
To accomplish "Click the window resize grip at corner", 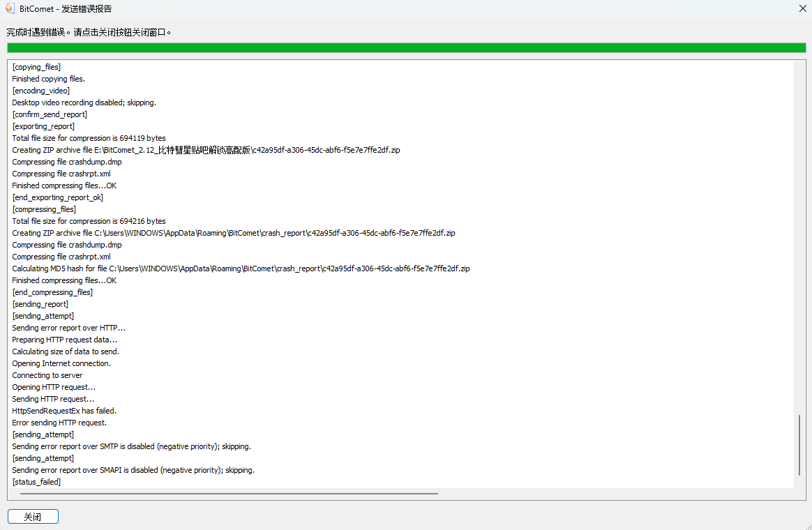I will pyautogui.click(x=808, y=527).
